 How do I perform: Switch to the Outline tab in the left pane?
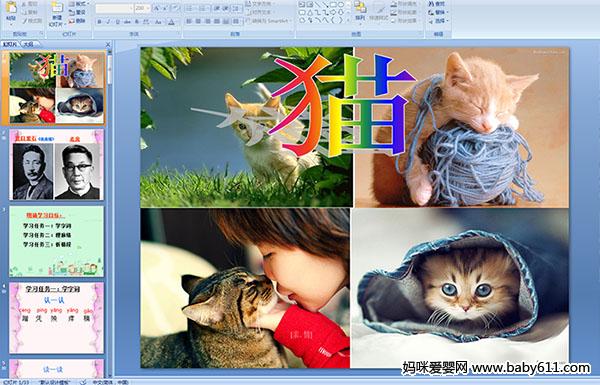tap(28, 44)
